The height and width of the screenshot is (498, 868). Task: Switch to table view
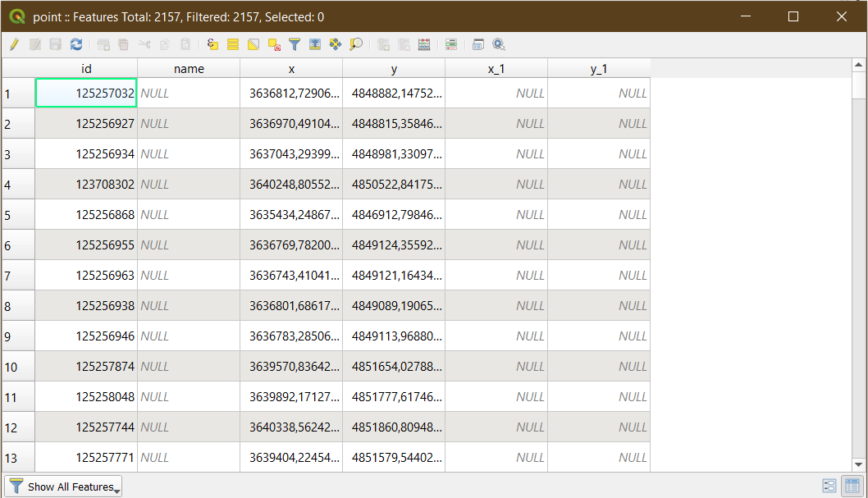click(852, 486)
